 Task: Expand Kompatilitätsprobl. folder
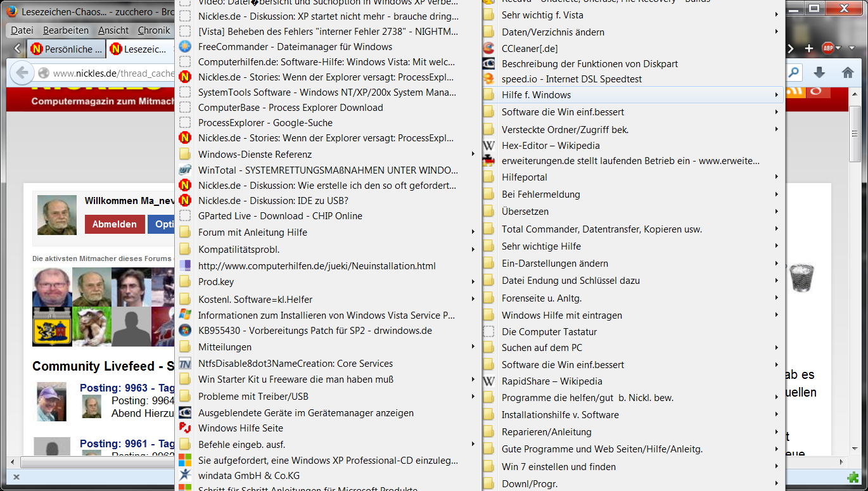[x=327, y=250]
